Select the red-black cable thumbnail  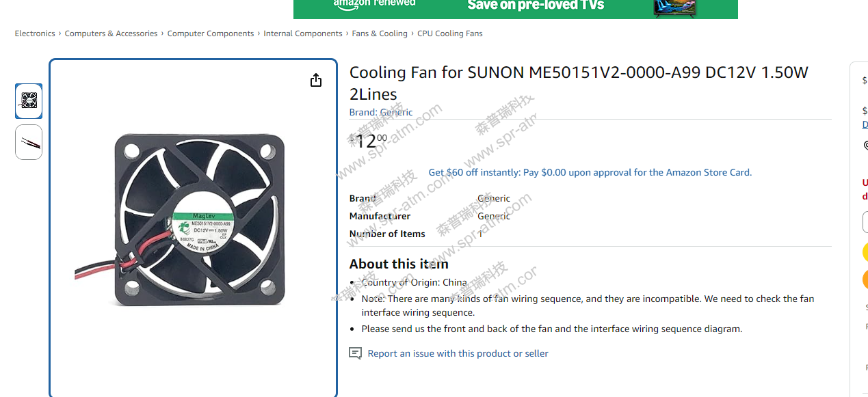[x=29, y=142]
